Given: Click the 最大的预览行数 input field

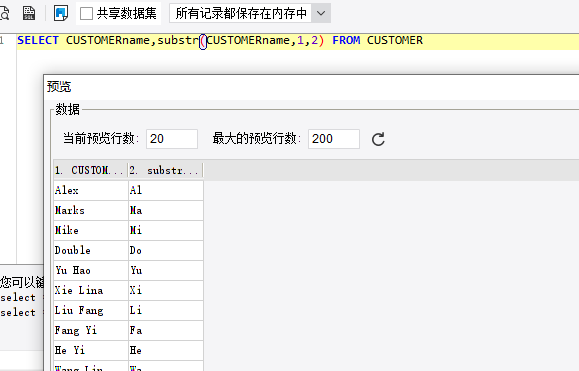Looking at the screenshot, I should [x=334, y=139].
